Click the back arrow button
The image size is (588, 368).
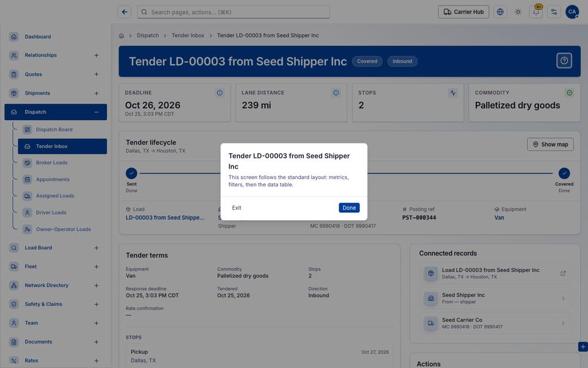click(x=124, y=12)
